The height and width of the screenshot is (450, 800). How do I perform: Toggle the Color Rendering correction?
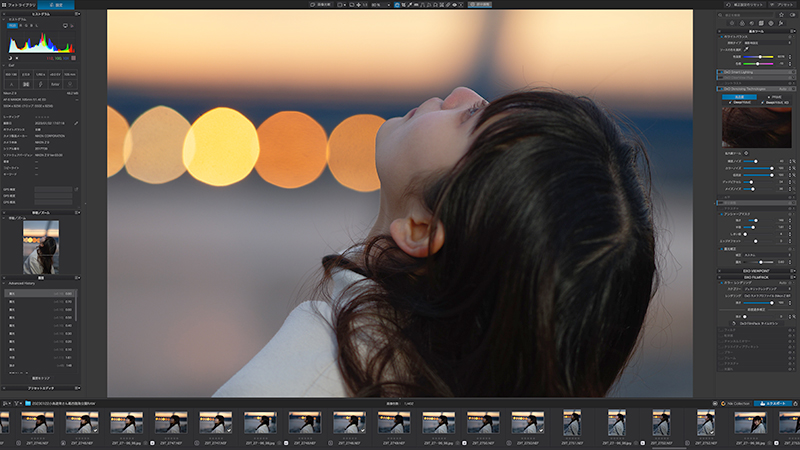[721, 283]
